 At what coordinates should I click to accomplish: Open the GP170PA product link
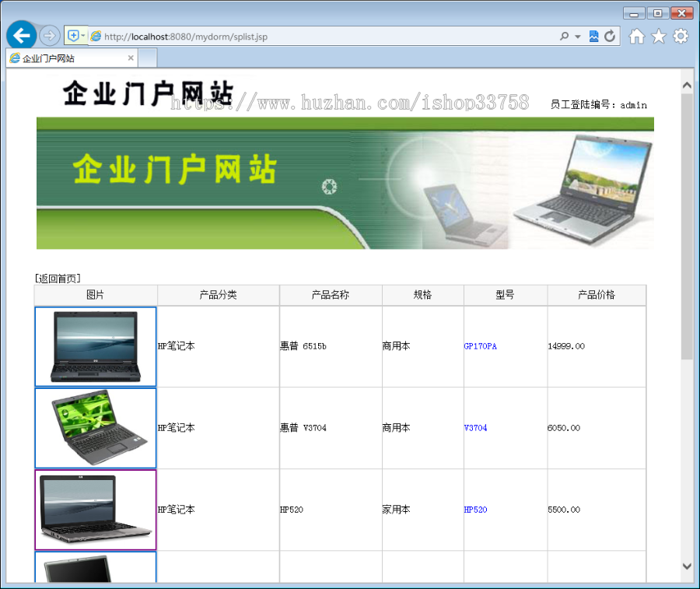click(482, 345)
